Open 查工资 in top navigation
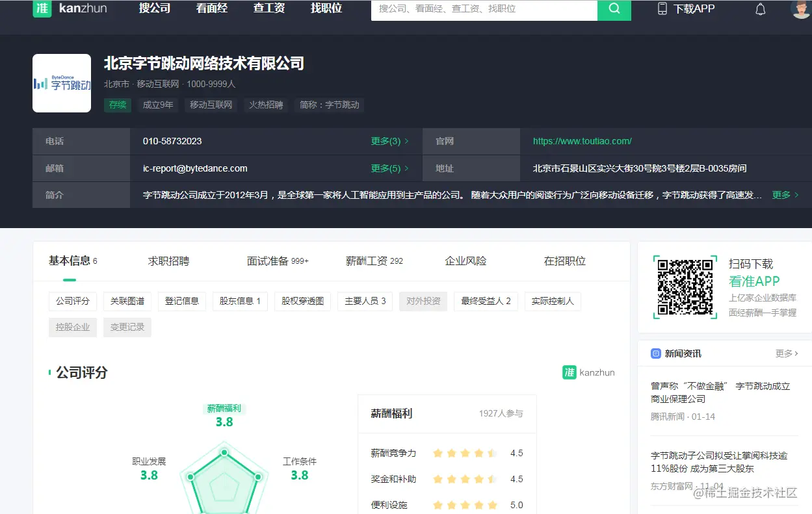The image size is (812, 514). coord(269,8)
